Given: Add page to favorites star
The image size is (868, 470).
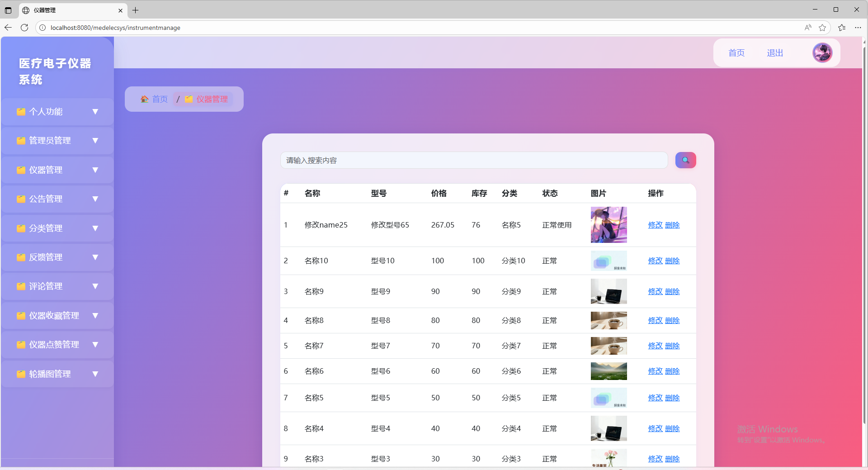Looking at the screenshot, I should point(822,28).
